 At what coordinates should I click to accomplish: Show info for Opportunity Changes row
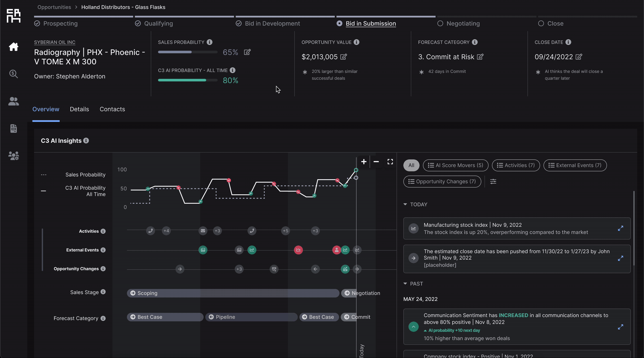click(x=103, y=269)
